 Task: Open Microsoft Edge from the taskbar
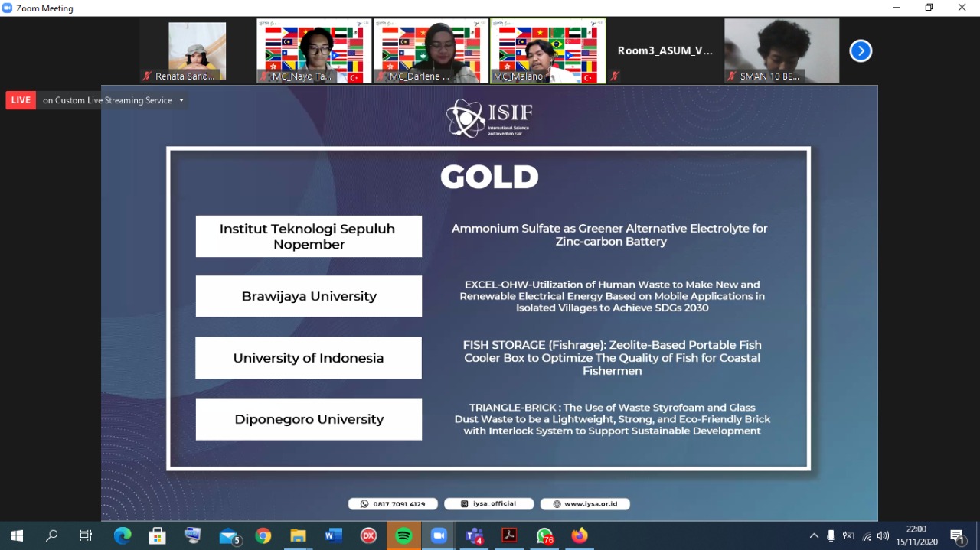(122, 535)
